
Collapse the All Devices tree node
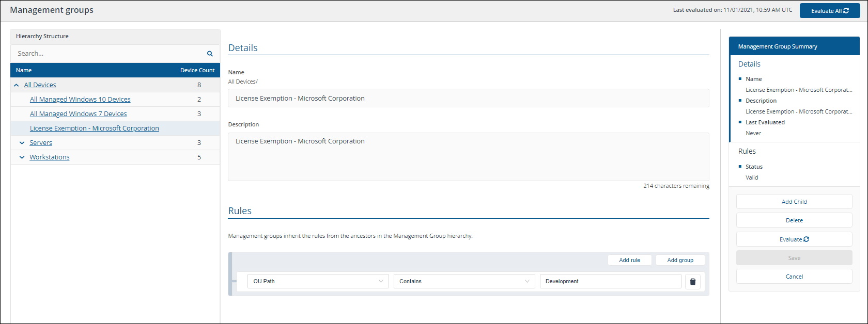click(x=17, y=85)
